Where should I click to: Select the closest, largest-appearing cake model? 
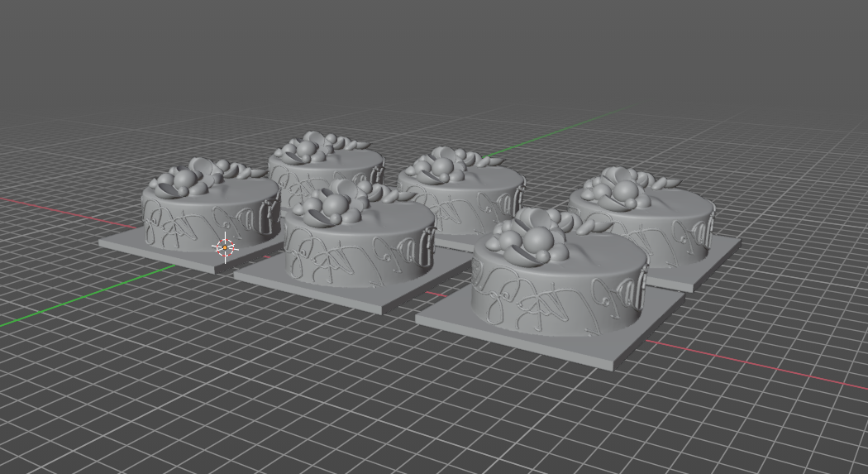click(x=559, y=273)
